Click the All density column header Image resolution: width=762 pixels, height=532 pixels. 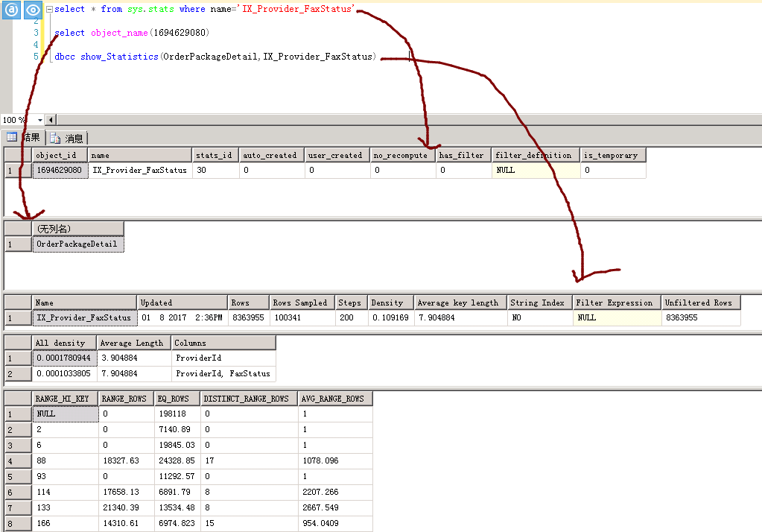point(65,343)
